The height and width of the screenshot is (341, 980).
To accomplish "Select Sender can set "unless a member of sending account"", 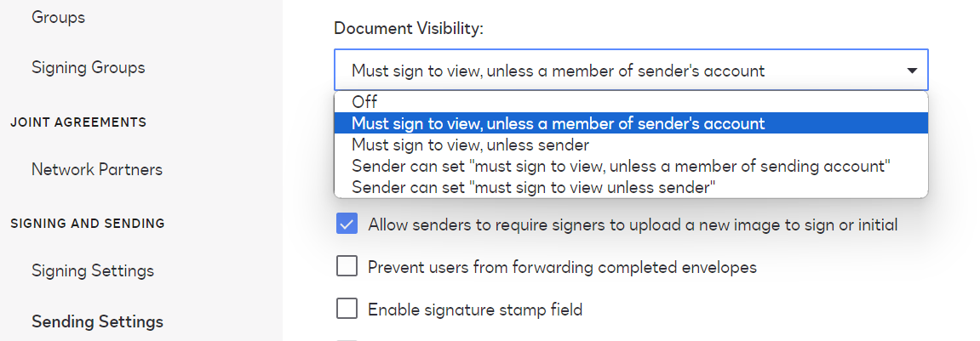I will [621, 166].
